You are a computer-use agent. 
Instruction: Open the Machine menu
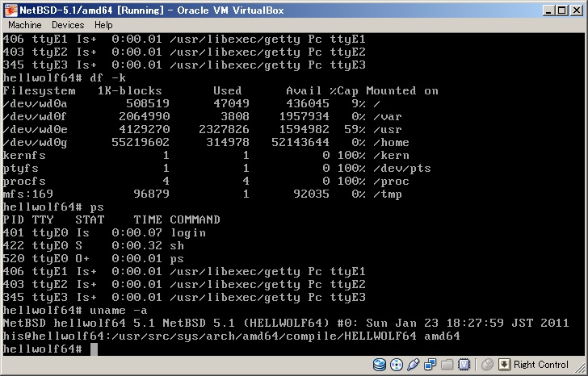click(x=25, y=25)
